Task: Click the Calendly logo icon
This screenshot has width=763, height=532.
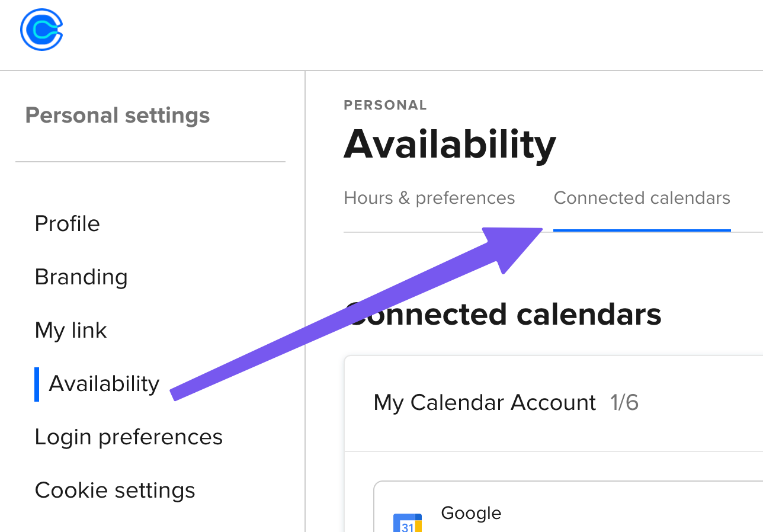Action: click(41, 30)
